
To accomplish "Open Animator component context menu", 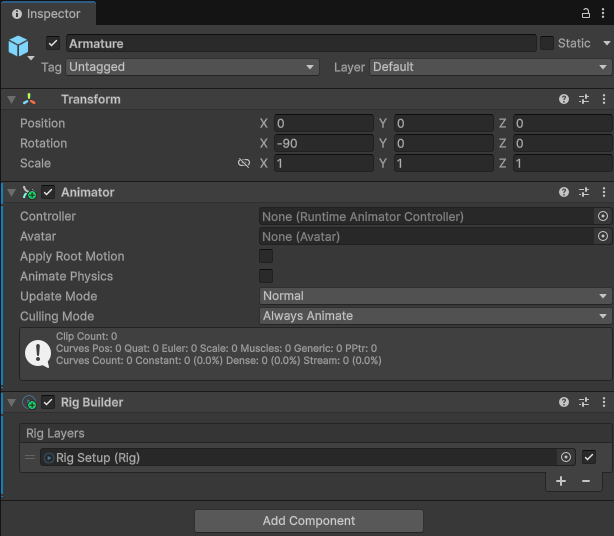I will click(x=604, y=192).
